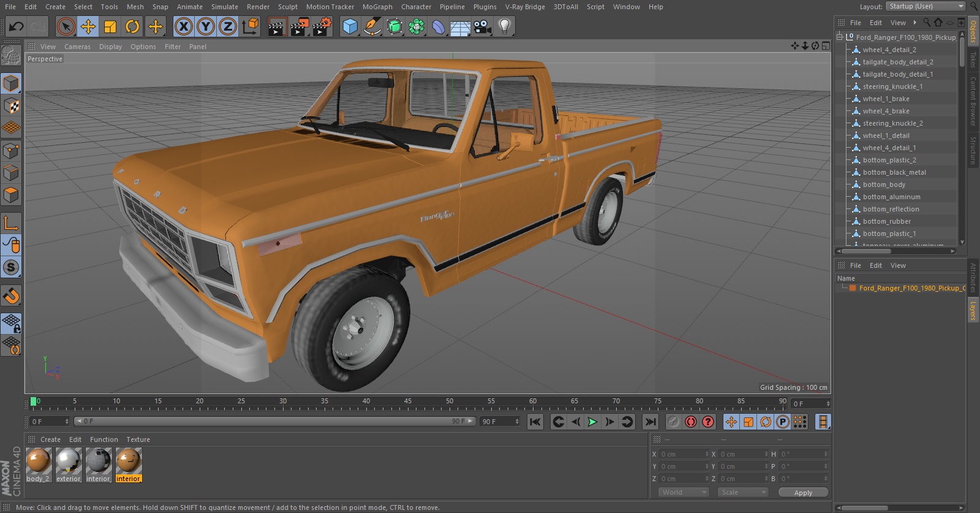Image resolution: width=980 pixels, height=513 pixels.
Task: Select Edges mode
Action: pyautogui.click(x=12, y=173)
